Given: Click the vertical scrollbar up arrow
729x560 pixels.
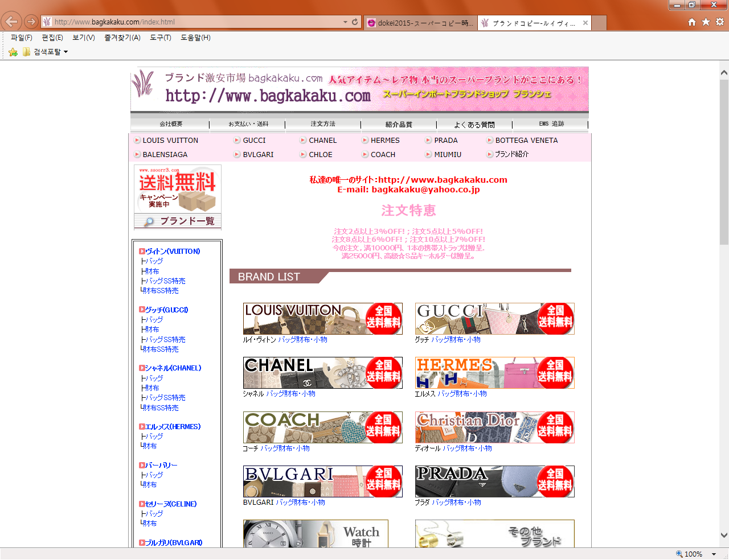Looking at the screenshot, I should pos(724,73).
